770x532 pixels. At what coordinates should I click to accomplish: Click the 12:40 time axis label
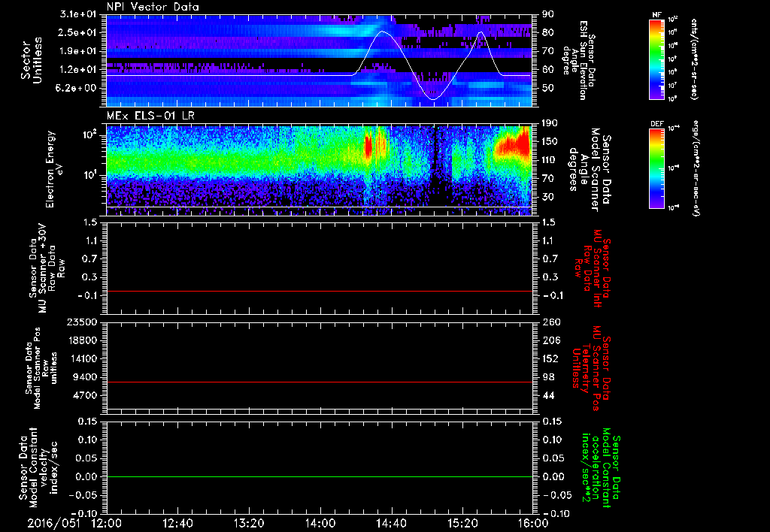[x=177, y=523]
